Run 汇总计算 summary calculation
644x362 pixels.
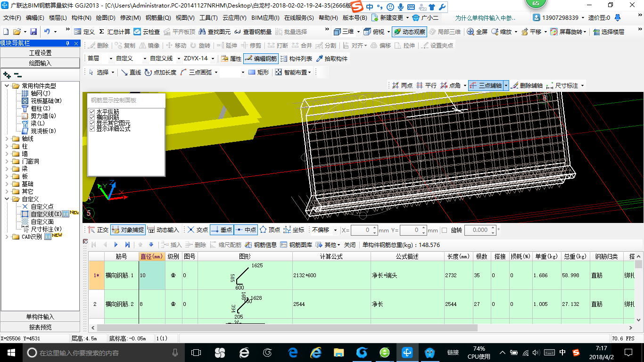click(x=115, y=32)
